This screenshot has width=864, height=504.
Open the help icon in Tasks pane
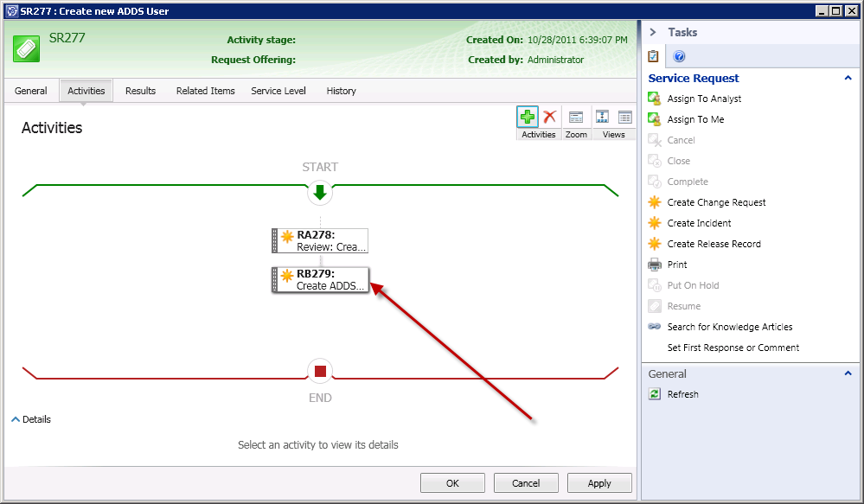click(679, 57)
